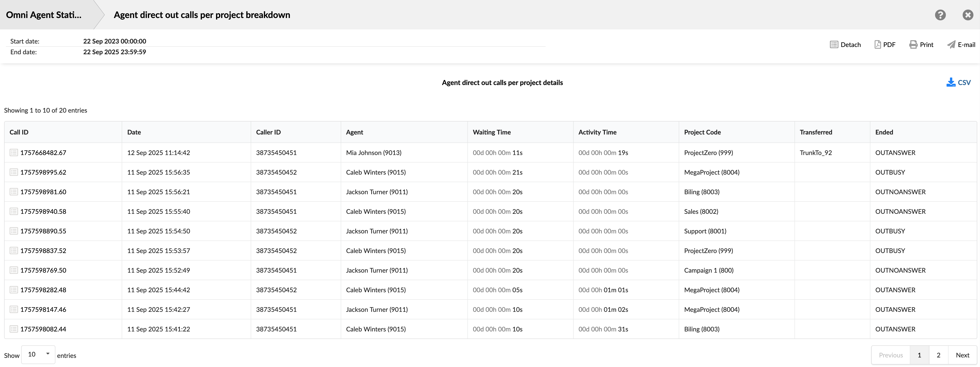This screenshot has width=980, height=367.
Task: Click the Next pagination button
Action: (962, 354)
